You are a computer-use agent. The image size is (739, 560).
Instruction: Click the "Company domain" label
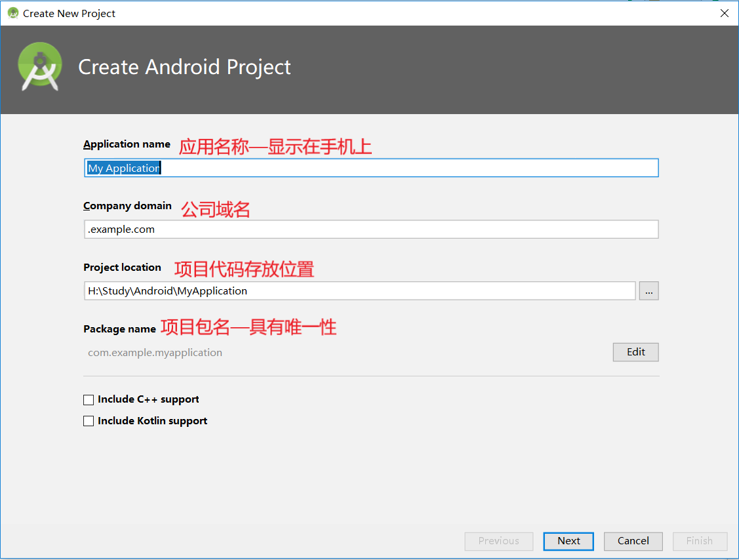127,206
